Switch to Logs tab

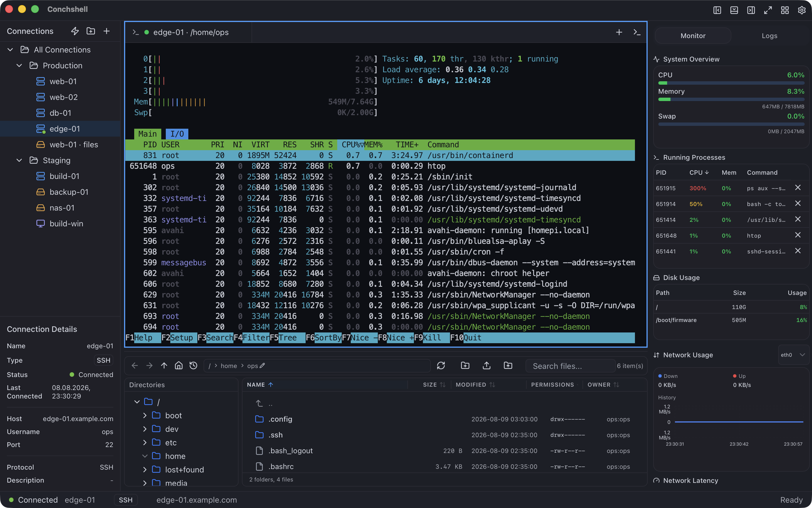click(x=769, y=36)
